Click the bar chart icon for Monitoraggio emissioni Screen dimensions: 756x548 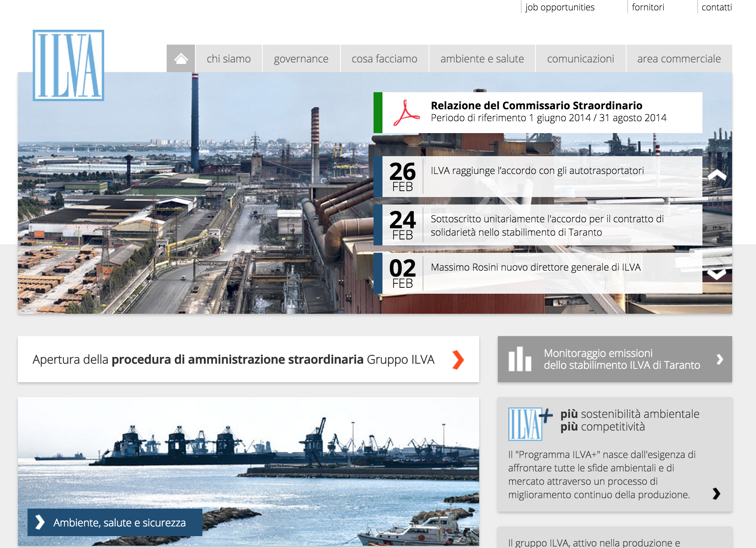(520, 359)
